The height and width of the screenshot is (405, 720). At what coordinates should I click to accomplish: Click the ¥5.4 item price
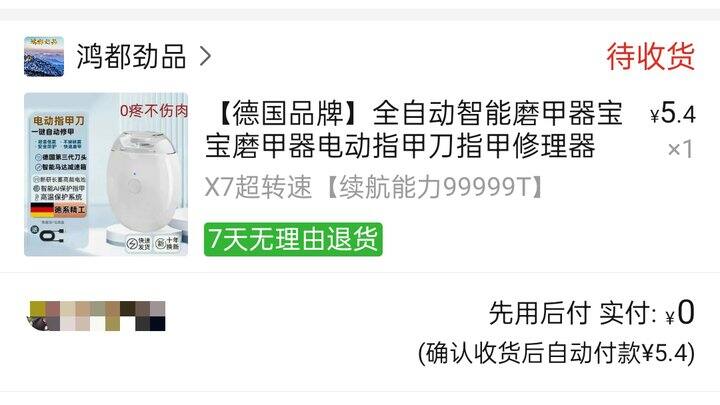673,113
